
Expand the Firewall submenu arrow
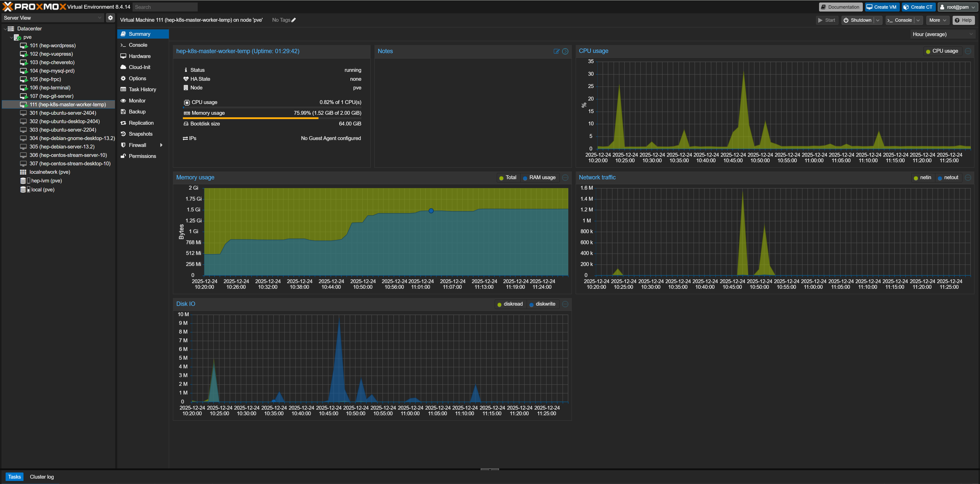[161, 145]
